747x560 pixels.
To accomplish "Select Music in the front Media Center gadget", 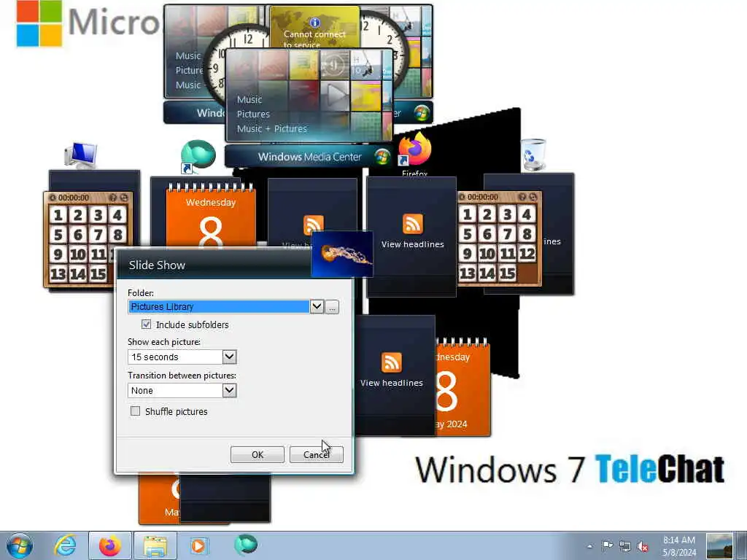I will coord(249,99).
